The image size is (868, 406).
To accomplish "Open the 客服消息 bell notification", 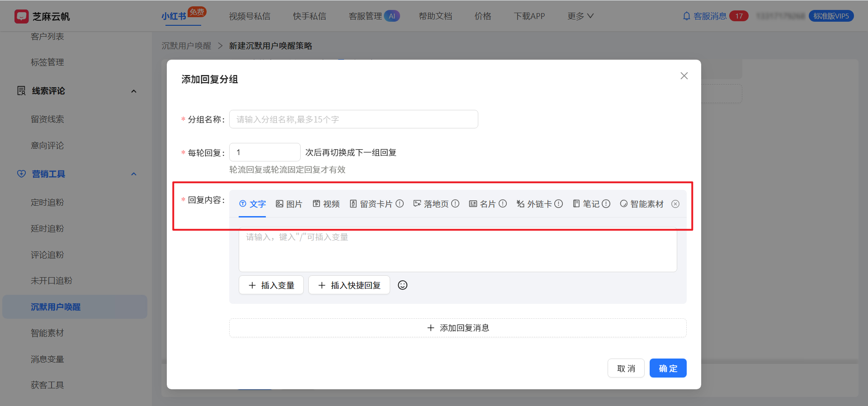I will coord(686,16).
